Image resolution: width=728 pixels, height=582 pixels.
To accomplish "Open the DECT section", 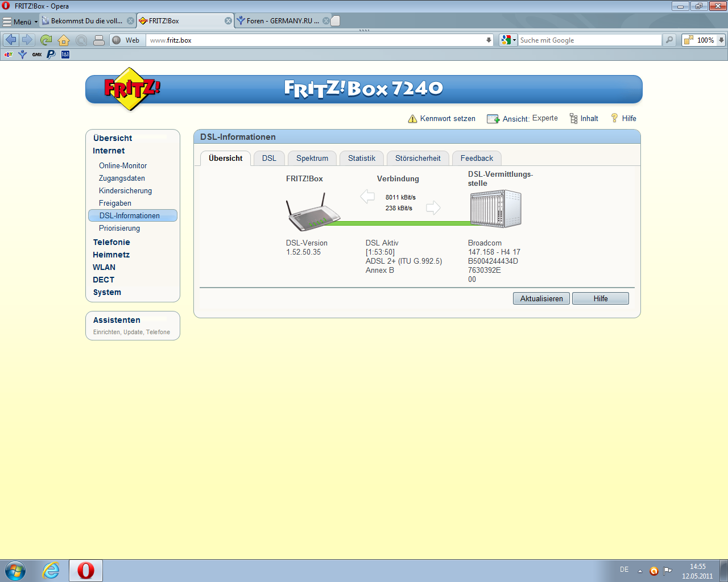I will [x=104, y=280].
